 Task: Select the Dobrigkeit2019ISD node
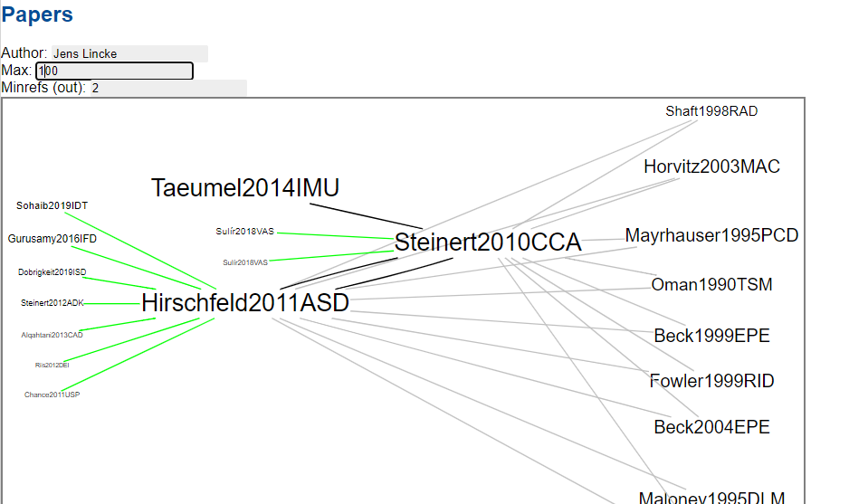pyautogui.click(x=52, y=271)
